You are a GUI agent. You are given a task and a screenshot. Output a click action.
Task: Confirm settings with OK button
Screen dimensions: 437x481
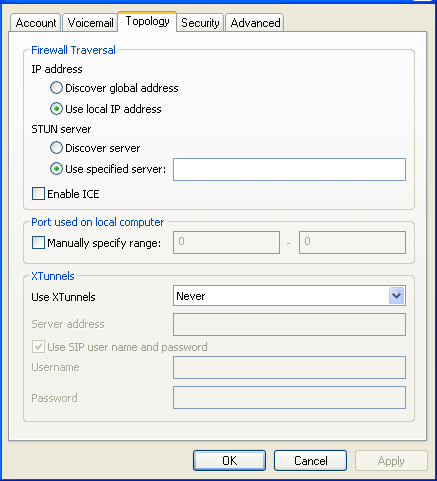[x=229, y=461]
